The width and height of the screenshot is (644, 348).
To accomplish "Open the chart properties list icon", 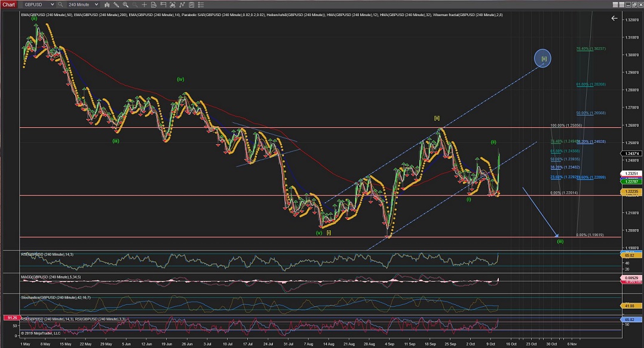I will [x=201, y=4].
